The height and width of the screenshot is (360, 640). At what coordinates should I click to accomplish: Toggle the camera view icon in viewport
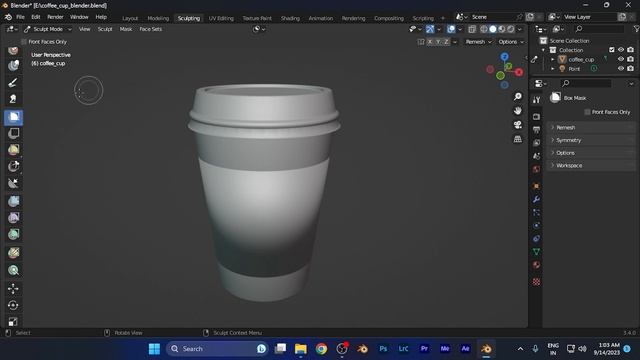[518, 125]
